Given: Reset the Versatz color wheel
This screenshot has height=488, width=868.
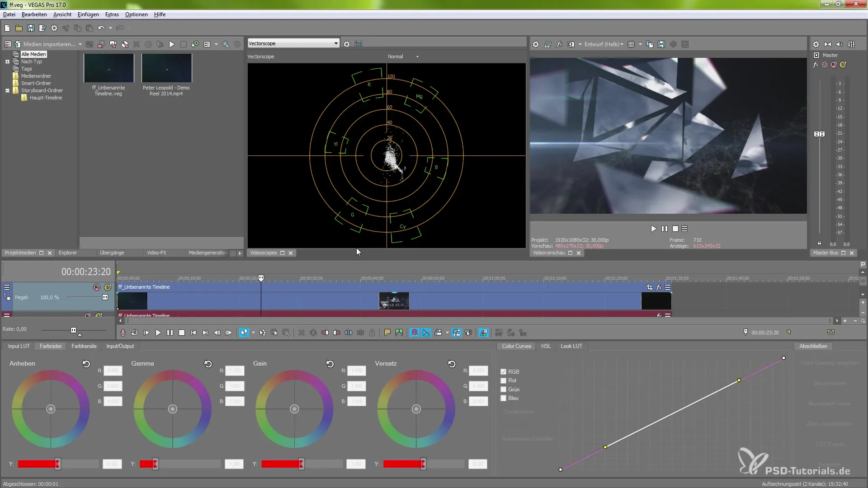Looking at the screenshot, I should click(x=452, y=364).
